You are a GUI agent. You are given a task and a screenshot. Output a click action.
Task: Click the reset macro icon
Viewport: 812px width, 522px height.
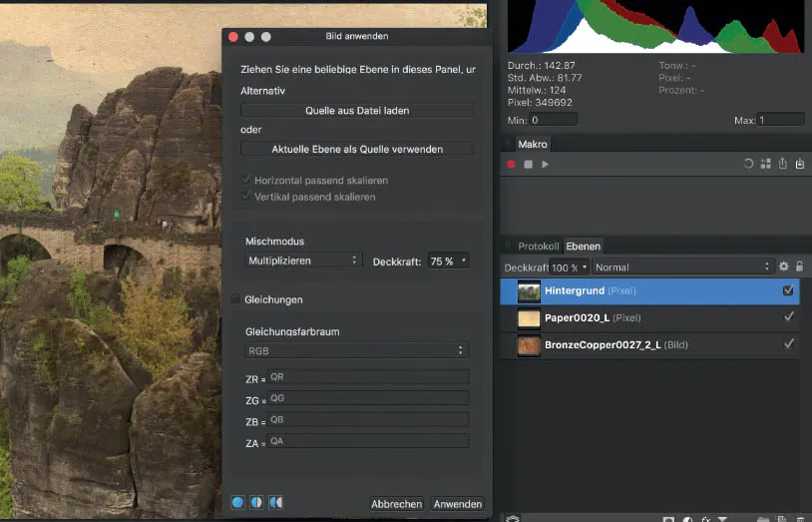[748, 164]
